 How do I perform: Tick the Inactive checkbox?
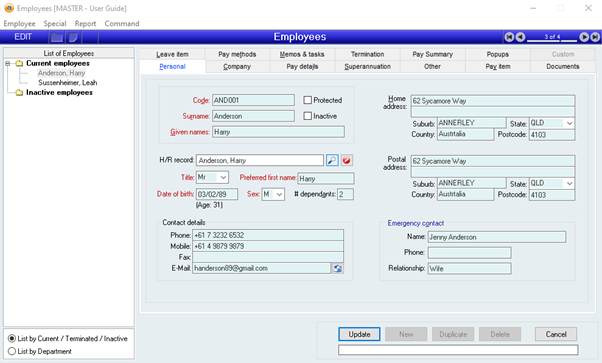click(308, 116)
